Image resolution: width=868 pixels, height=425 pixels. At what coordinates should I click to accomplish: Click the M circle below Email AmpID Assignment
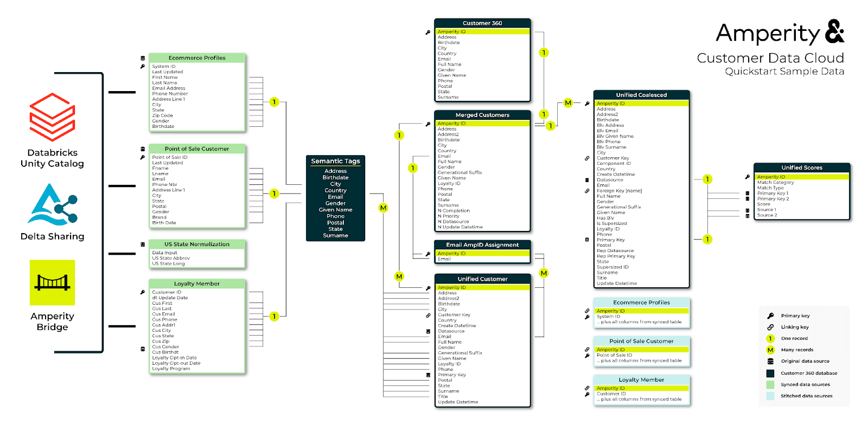click(544, 273)
